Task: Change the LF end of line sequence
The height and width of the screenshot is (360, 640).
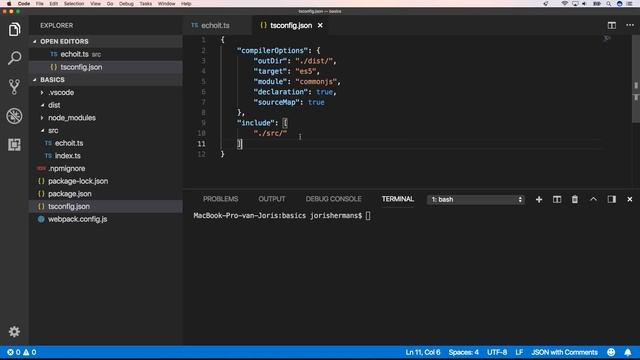Action: pyautogui.click(x=519, y=352)
